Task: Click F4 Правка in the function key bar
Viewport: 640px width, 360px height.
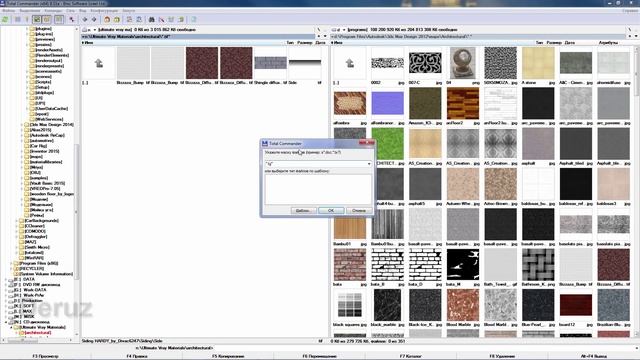Action: pos(137,356)
